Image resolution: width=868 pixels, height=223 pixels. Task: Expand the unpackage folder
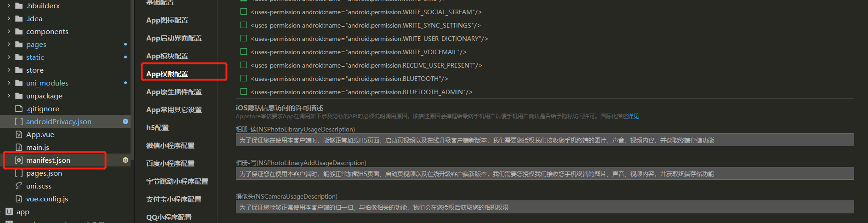[9, 96]
